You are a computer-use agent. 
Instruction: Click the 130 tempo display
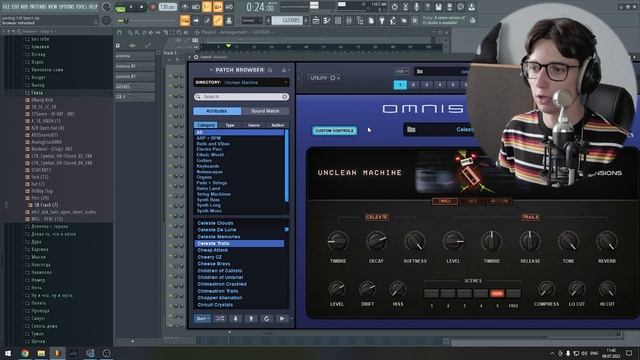[x=167, y=7]
